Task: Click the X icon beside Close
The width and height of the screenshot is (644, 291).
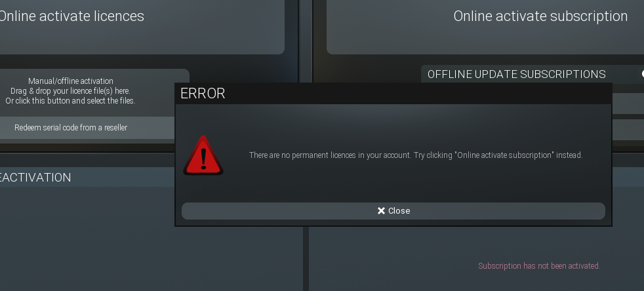Action: coord(381,210)
